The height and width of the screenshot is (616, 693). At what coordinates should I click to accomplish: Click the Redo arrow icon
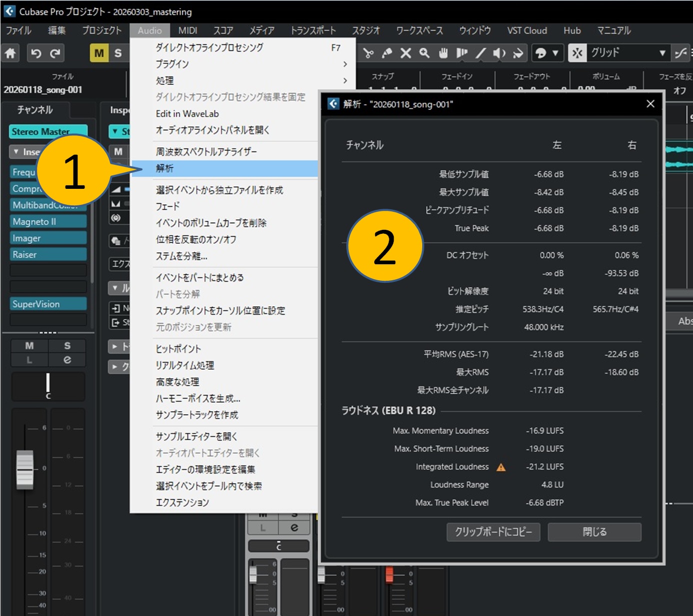[x=55, y=53]
